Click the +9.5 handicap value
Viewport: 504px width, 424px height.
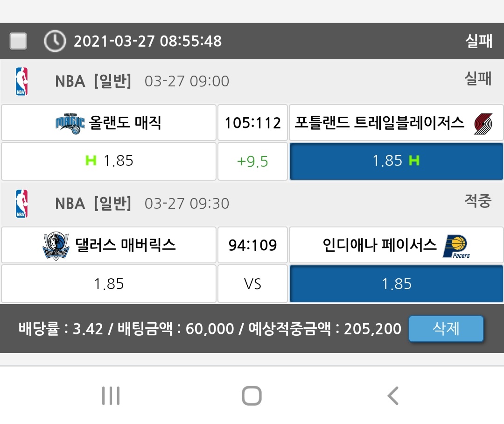click(252, 162)
